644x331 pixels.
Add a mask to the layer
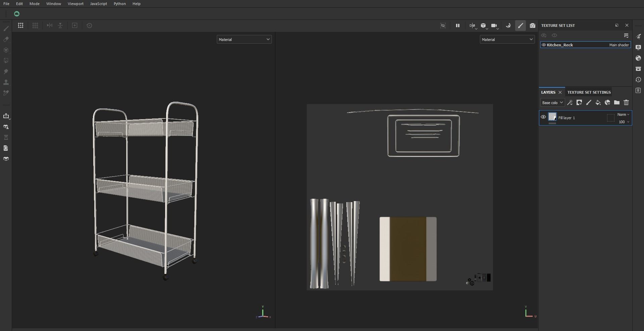click(x=579, y=103)
